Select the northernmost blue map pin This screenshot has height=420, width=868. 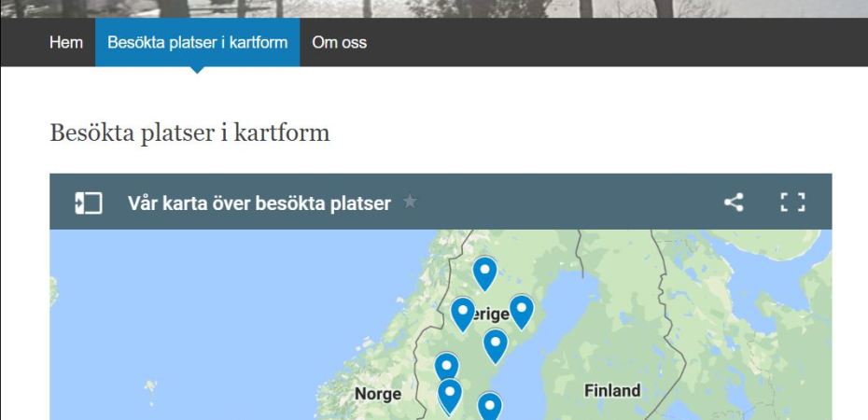[x=485, y=273]
